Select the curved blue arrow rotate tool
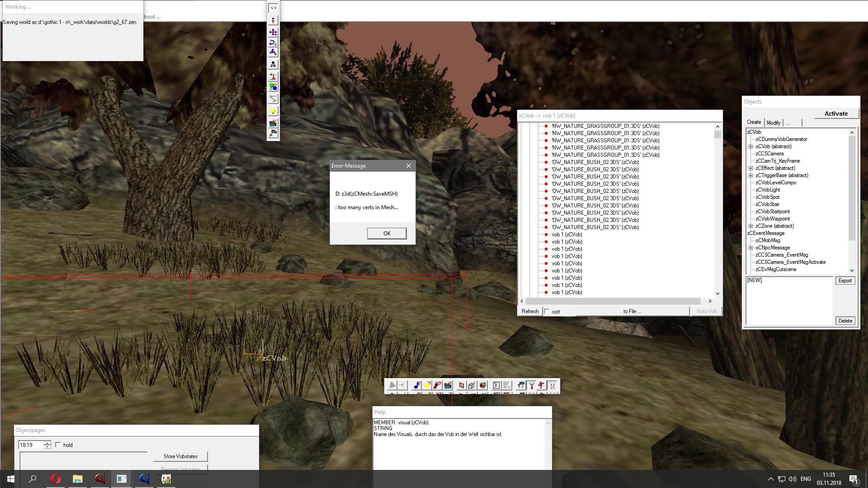The image size is (868, 488). pyautogui.click(x=273, y=43)
